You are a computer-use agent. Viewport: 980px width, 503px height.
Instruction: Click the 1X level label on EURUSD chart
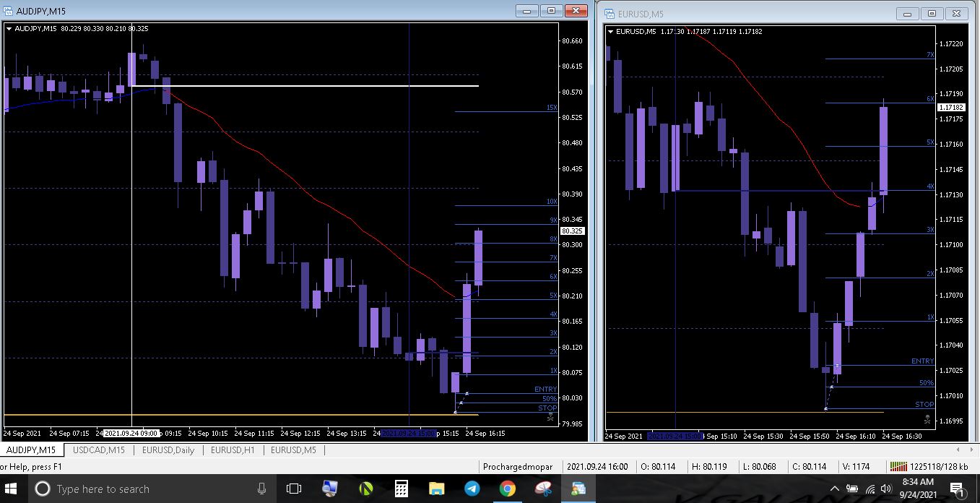click(x=930, y=317)
